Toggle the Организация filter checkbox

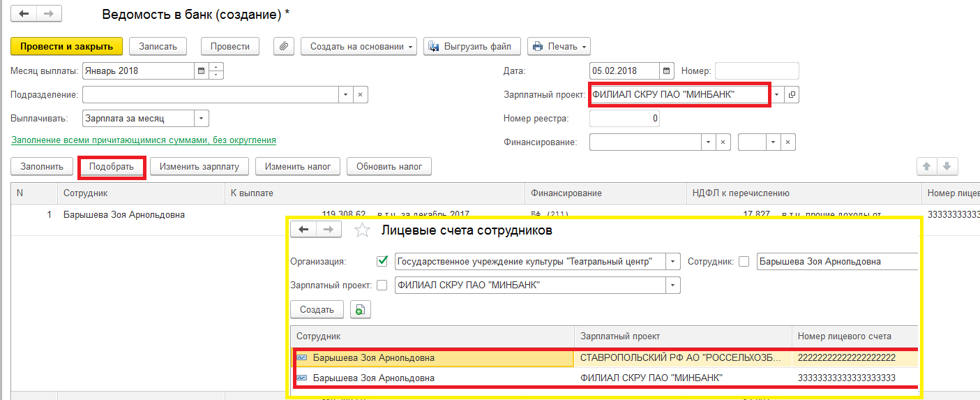[x=382, y=261]
